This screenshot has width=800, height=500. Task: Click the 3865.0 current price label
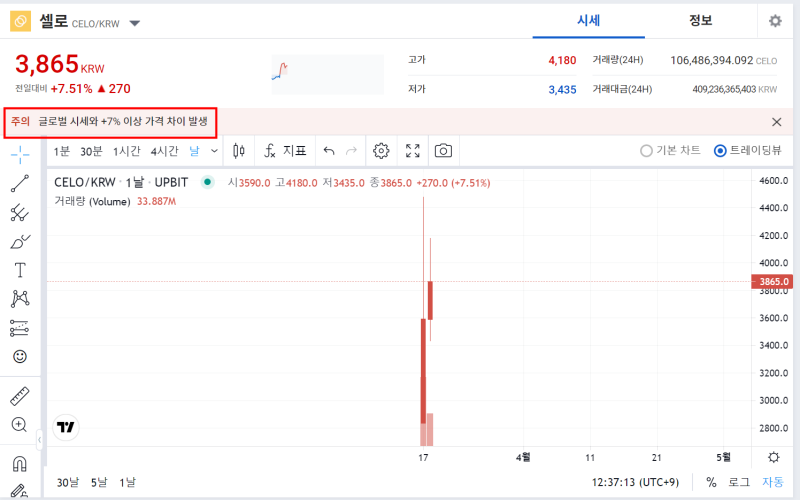(x=772, y=281)
